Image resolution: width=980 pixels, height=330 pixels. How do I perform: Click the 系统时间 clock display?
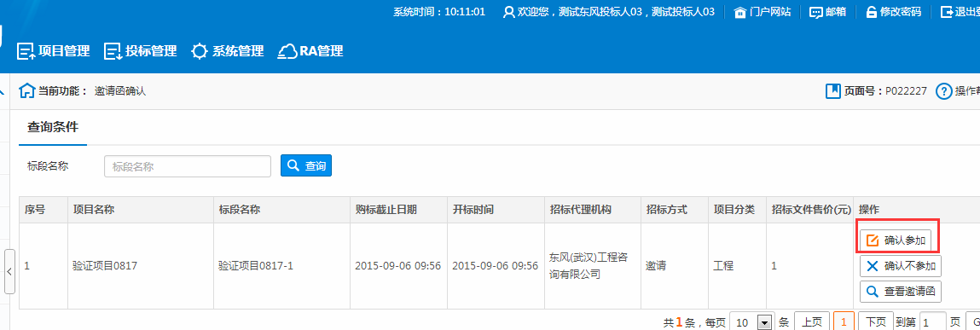[x=439, y=12]
